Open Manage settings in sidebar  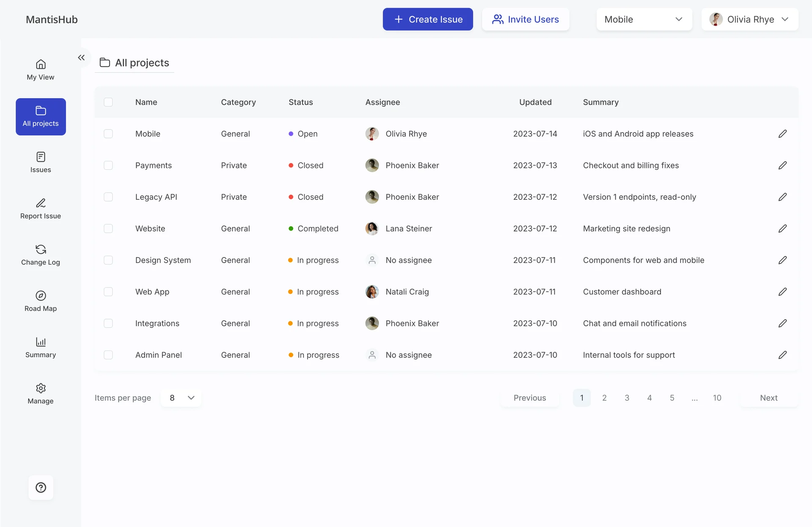[41, 394]
